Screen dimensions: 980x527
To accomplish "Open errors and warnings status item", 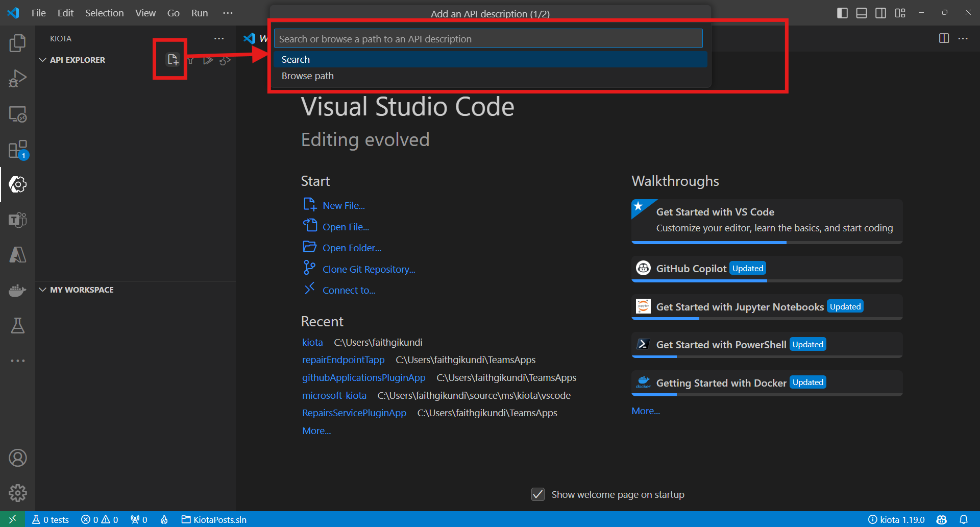I will [x=100, y=519].
